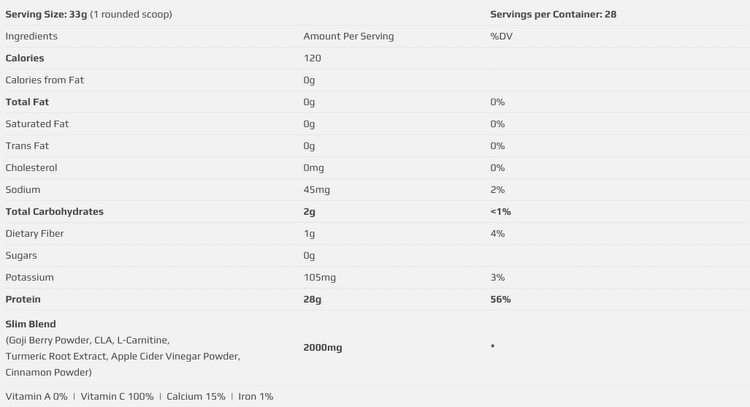This screenshot has width=750, height=407.
Task: Click the %DV column header
Action: pos(501,36)
